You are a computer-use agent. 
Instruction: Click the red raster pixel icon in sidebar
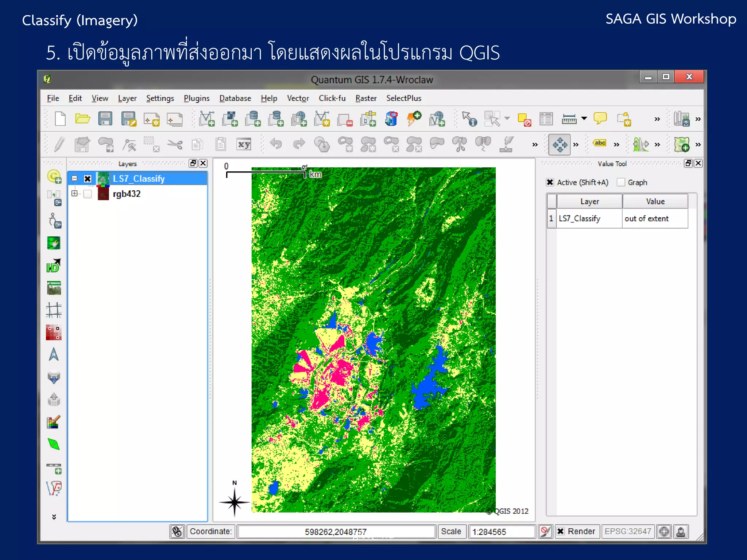tap(54, 332)
